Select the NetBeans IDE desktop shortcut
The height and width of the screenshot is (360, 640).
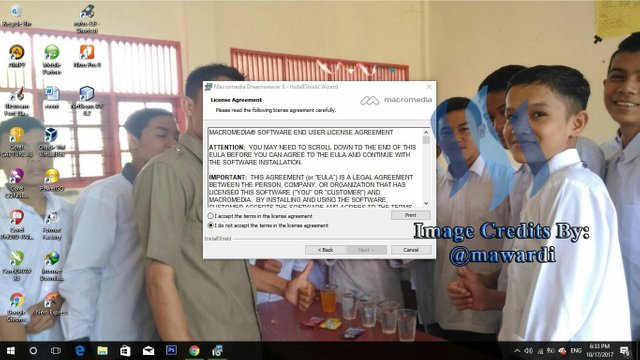pyautogui.click(x=87, y=100)
